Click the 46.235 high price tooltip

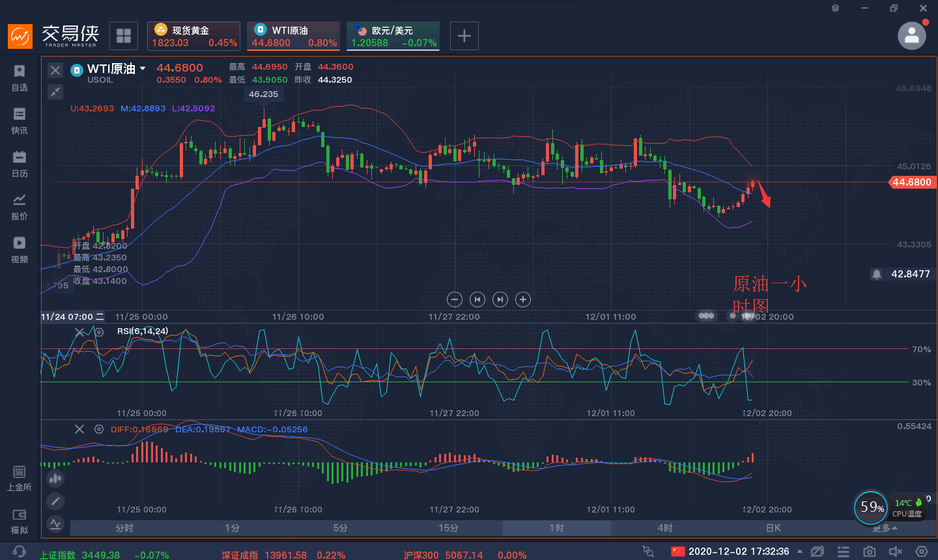coord(264,94)
